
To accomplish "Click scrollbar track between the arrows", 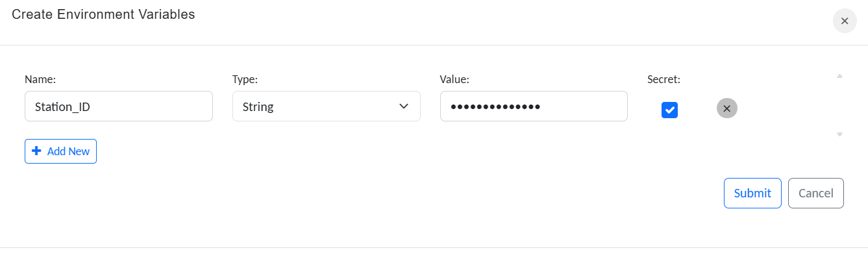I will click(x=839, y=105).
